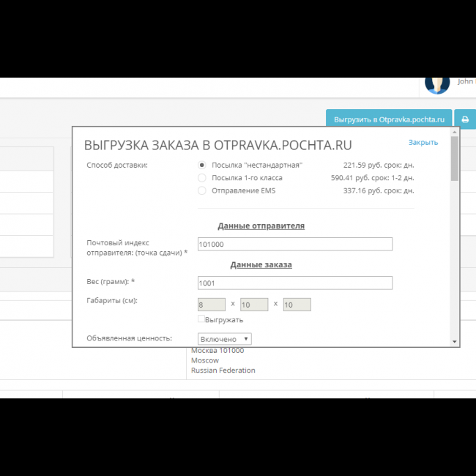Click the modal scrollbar down arrow
476x476 pixels.
point(455,342)
